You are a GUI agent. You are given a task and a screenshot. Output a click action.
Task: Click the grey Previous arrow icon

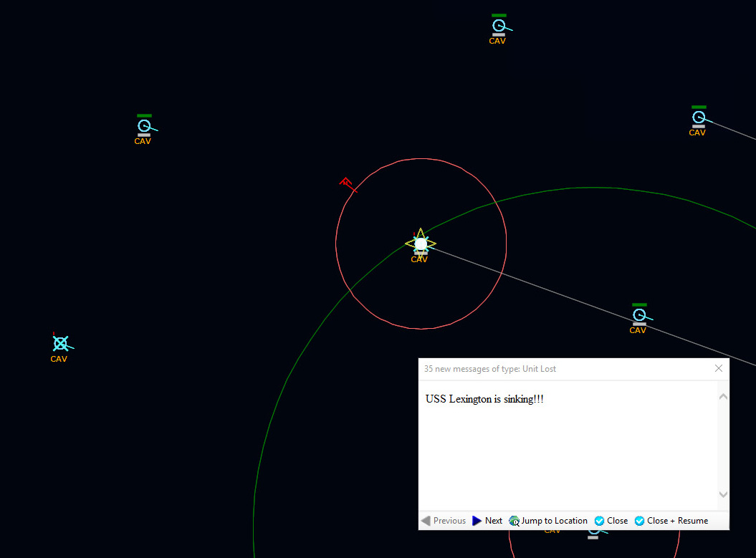[x=426, y=521]
